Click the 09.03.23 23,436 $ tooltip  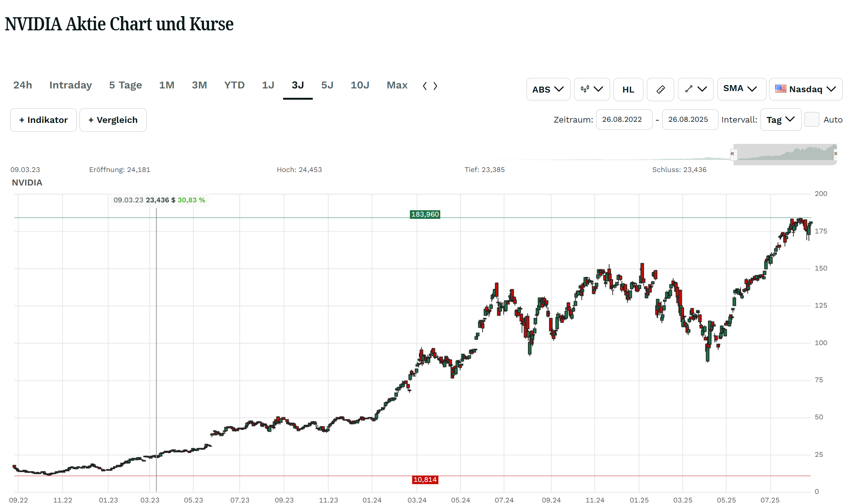(x=159, y=200)
